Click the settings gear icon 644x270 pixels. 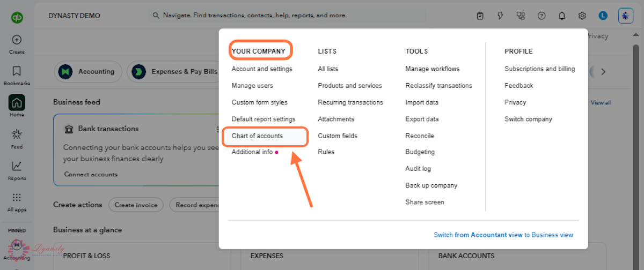(582, 16)
